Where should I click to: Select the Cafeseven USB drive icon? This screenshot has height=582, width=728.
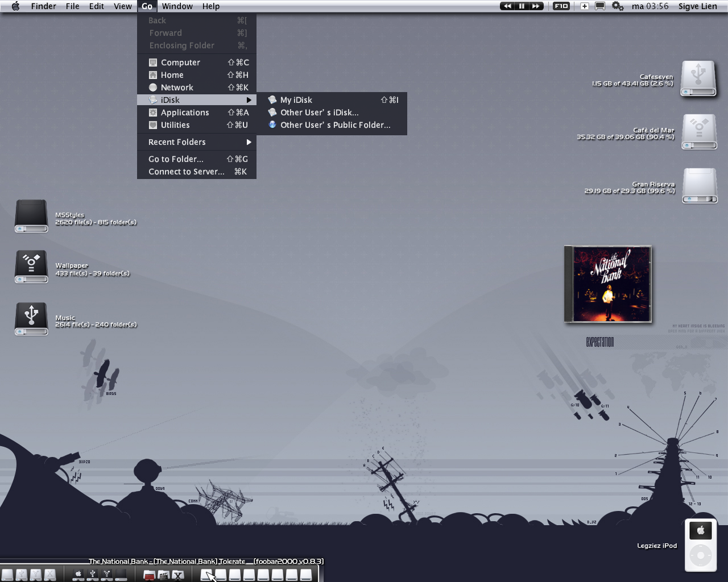point(698,78)
